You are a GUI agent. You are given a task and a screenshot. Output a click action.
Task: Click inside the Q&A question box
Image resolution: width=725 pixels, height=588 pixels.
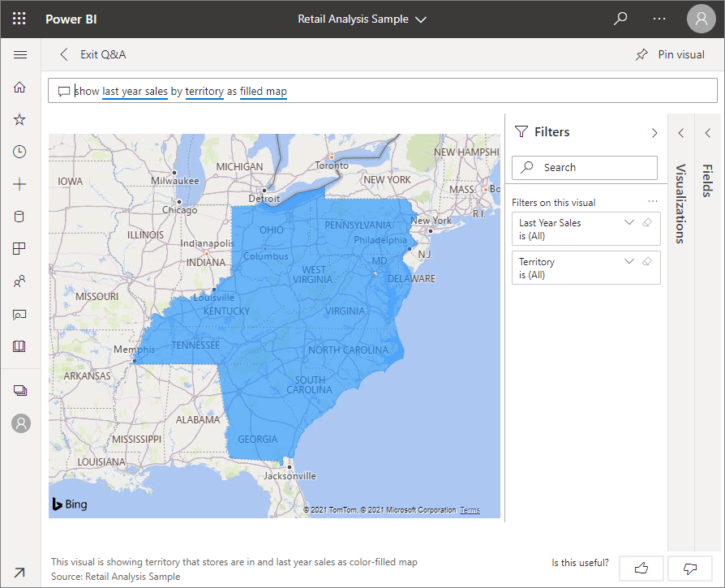coord(365,90)
